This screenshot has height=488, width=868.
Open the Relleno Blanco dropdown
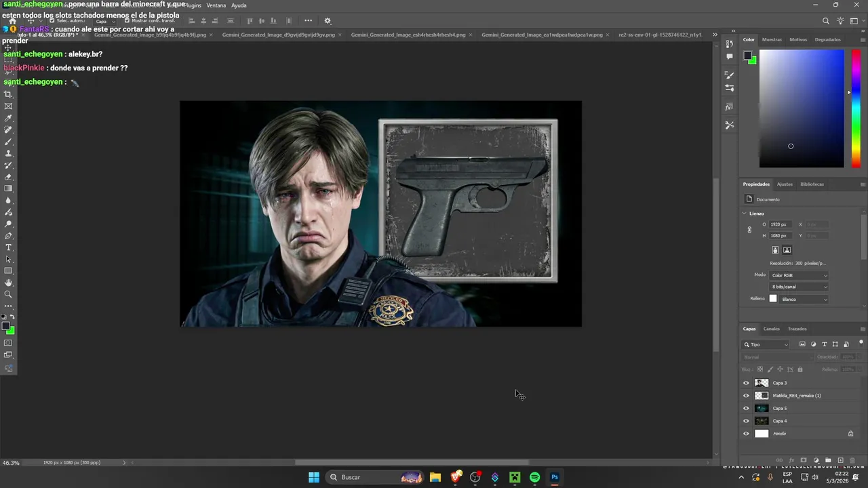pos(804,299)
